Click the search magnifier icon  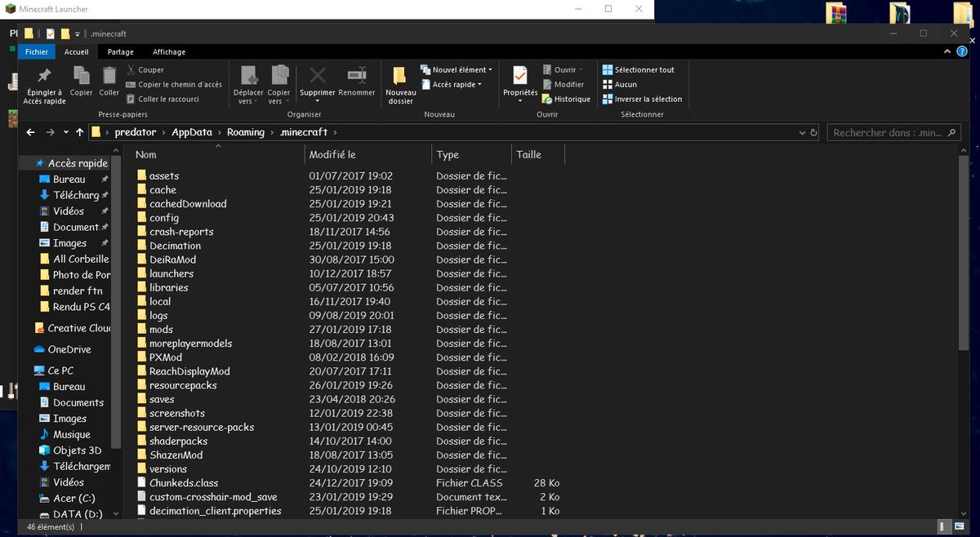[x=950, y=132]
